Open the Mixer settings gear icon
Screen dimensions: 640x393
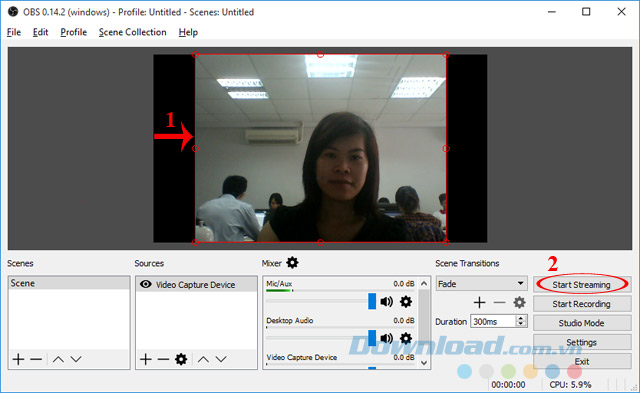pos(292,262)
